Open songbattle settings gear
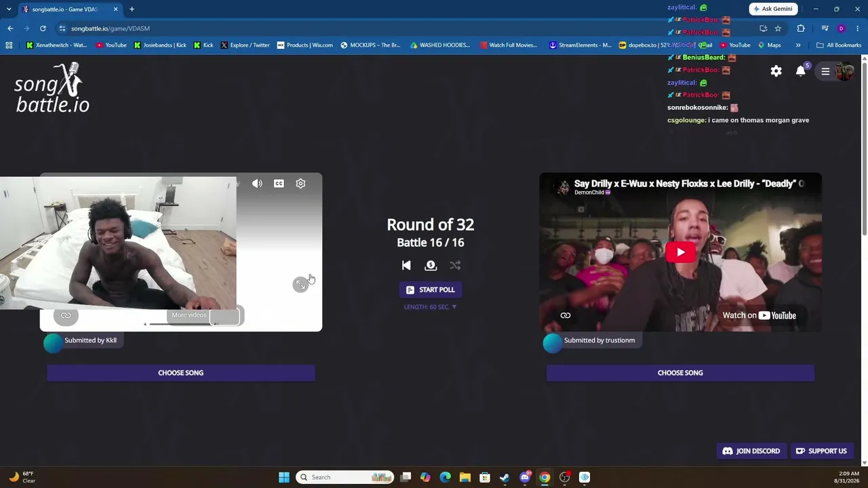Image resolution: width=868 pixels, height=488 pixels. (776, 71)
